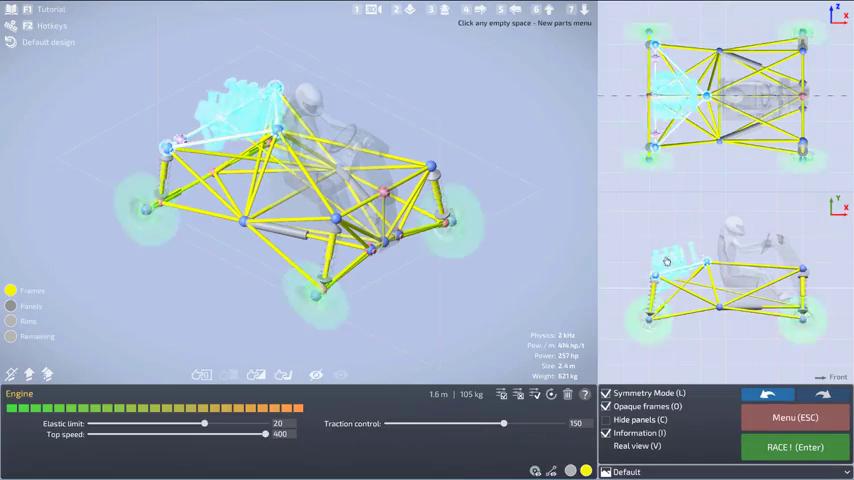Click the view 6 up arrow icon
This screenshot has height=480, width=854.
point(549,10)
